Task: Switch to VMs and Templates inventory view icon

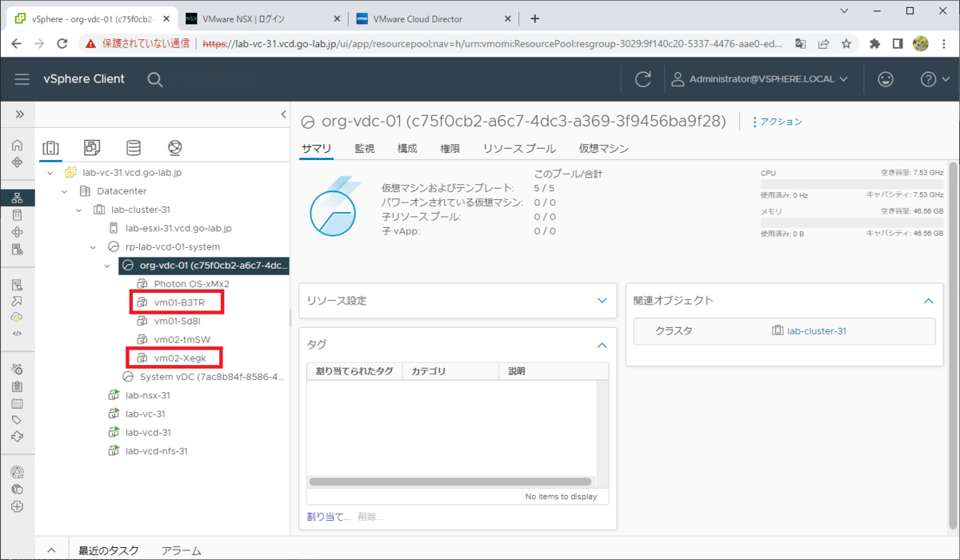Action: (x=92, y=148)
